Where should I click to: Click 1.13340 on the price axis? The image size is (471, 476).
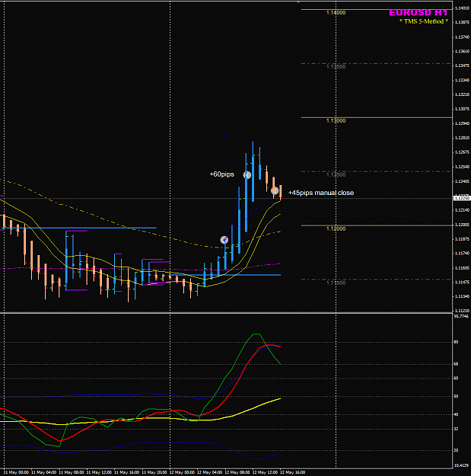[x=462, y=80]
